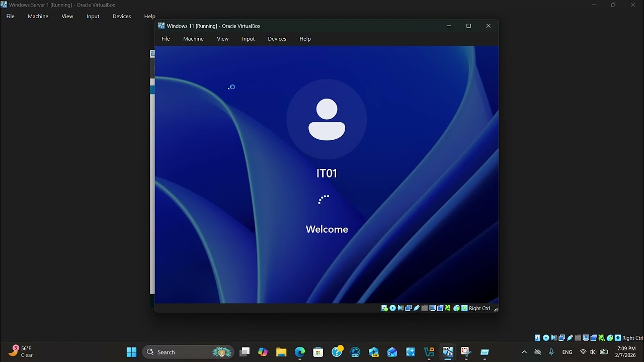Open Microsoft Edge from the taskbar
644x362 pixels.
pos(300,352)
